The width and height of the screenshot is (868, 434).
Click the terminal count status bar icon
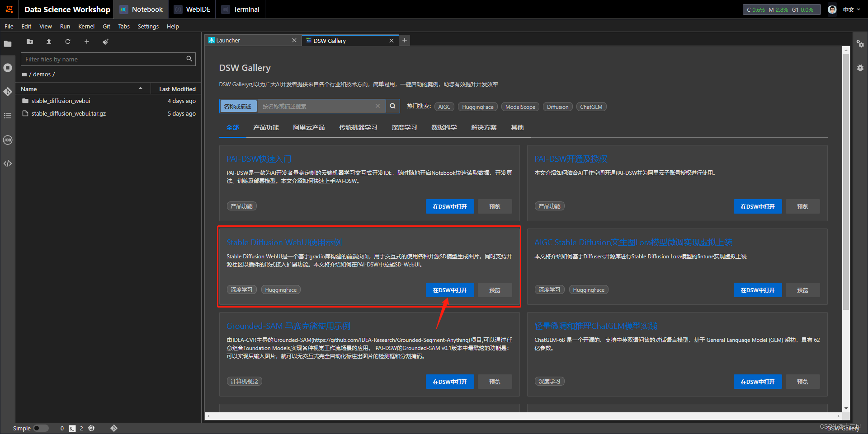click(72, 428)
